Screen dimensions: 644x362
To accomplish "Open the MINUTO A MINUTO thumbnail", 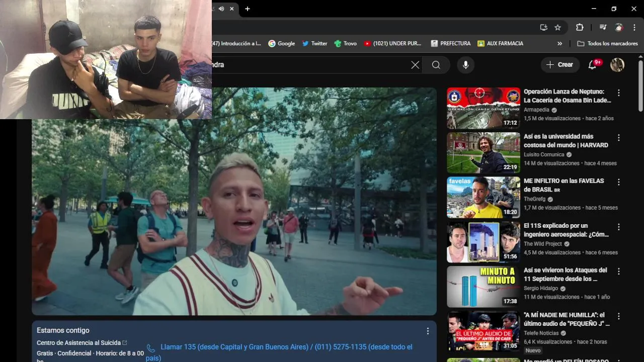I will pyautogui.click(x=484, y=287).
